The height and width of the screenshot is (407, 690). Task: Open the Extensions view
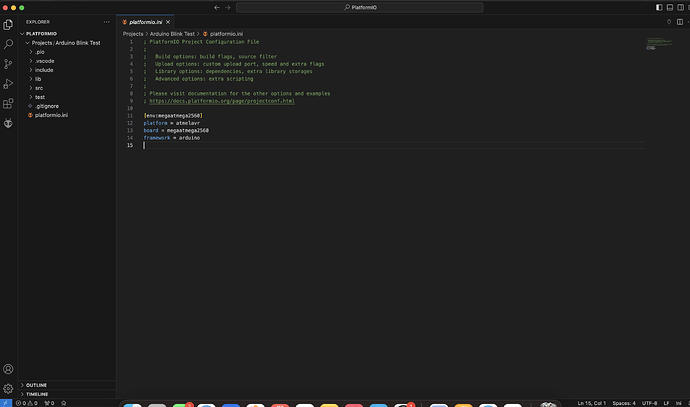tap(8, 103)
